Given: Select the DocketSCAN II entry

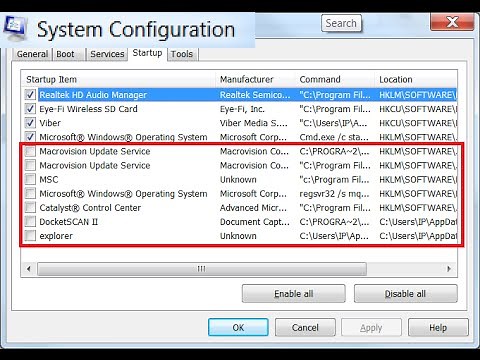Looking at the screenshot, I should pos(68,222).
